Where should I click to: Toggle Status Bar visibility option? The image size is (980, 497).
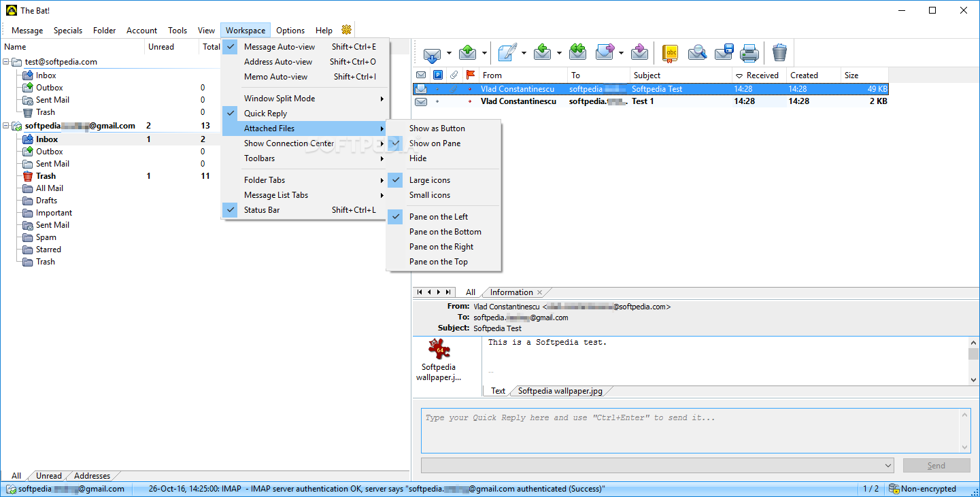coord(305,210)
